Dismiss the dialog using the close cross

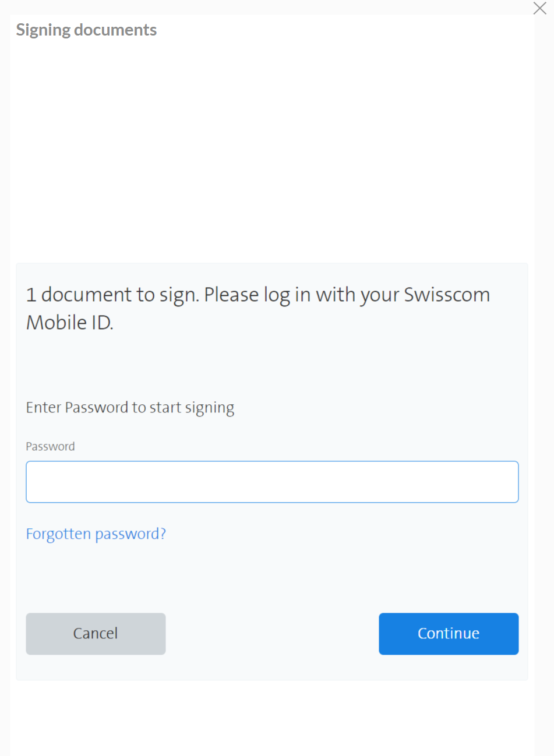pyautogui.click(x=540, y=9)
